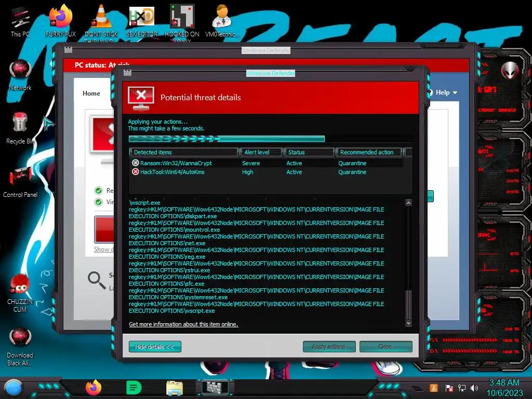Screen dimensions: 532x399
Task: Click the Detected items column header
Action: coord(183,152)
